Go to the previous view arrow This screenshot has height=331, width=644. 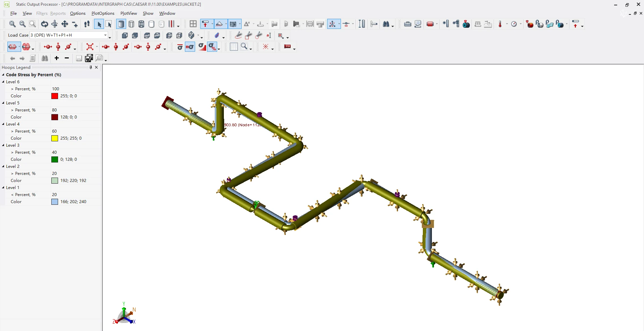[12, 58]
